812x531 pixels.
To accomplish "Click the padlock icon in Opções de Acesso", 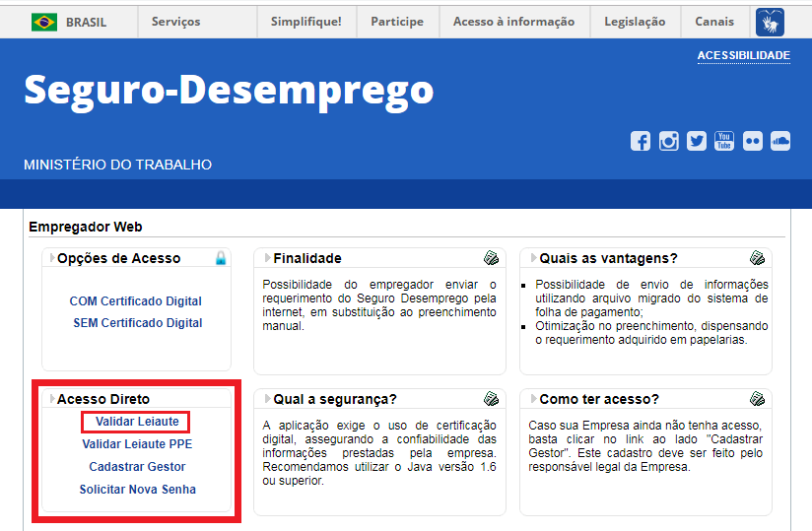I will (x=221, y=258).
